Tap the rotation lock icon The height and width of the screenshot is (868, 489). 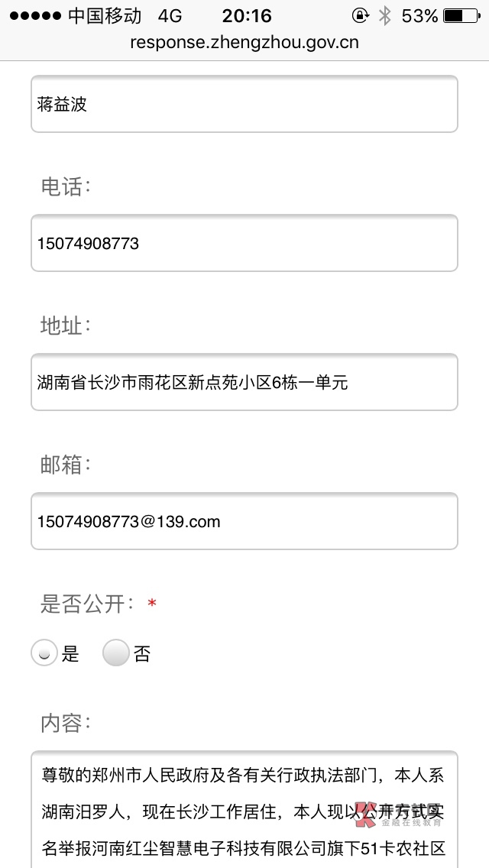359,16
